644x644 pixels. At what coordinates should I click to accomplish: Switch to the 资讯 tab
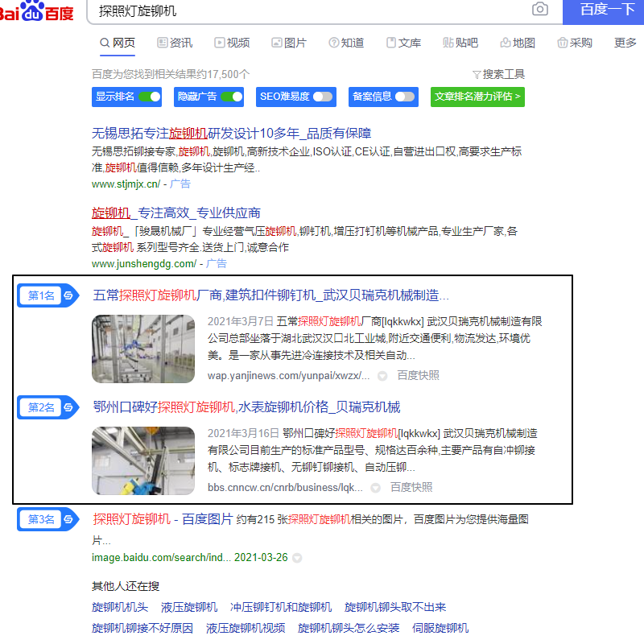(175, 43)
